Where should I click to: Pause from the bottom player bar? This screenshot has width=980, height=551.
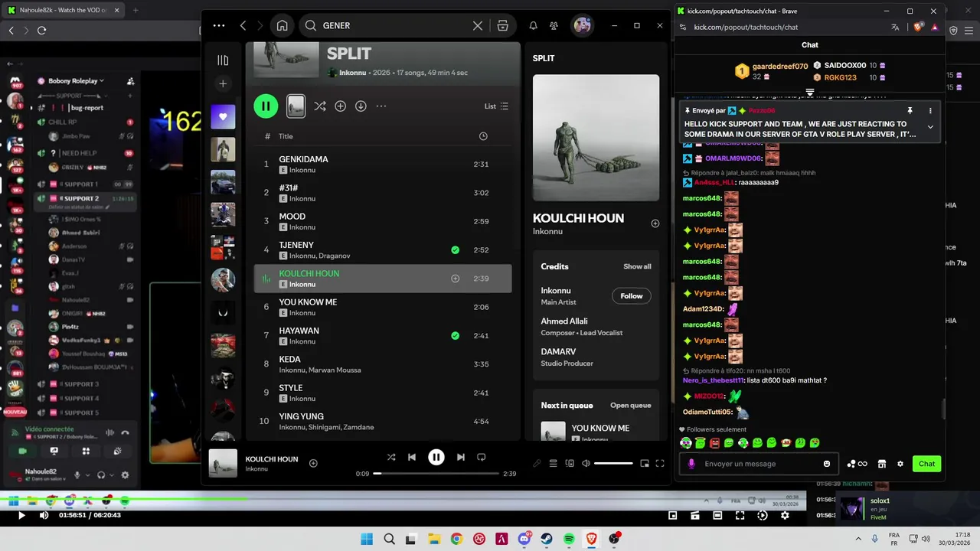click(x=436, y=457)
